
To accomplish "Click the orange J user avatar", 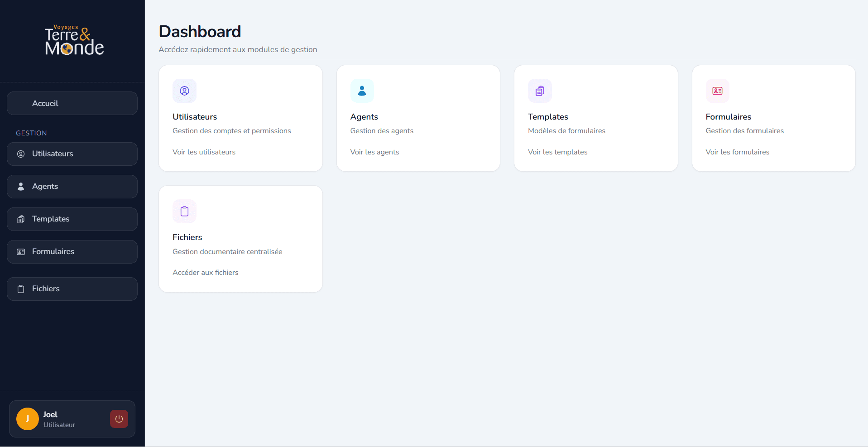I will pos(28,419).
